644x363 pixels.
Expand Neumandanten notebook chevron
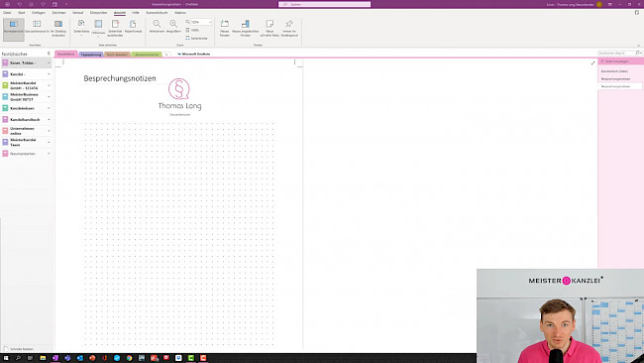click(49, 154)
